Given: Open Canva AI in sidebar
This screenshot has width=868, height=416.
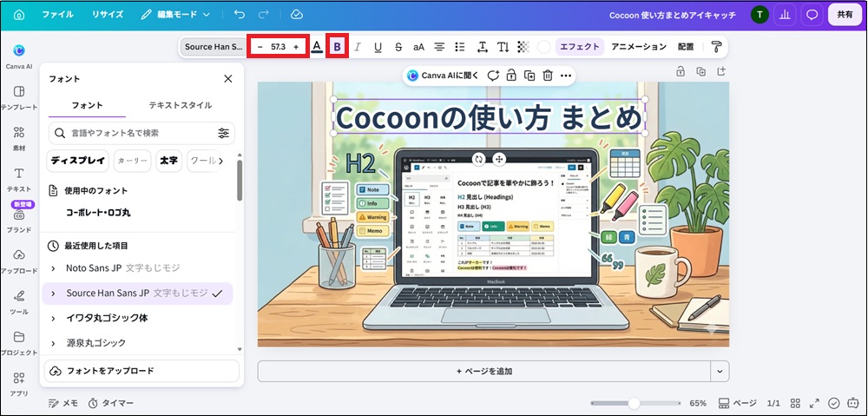Looking at the screenshot, I should coord(19,56).
